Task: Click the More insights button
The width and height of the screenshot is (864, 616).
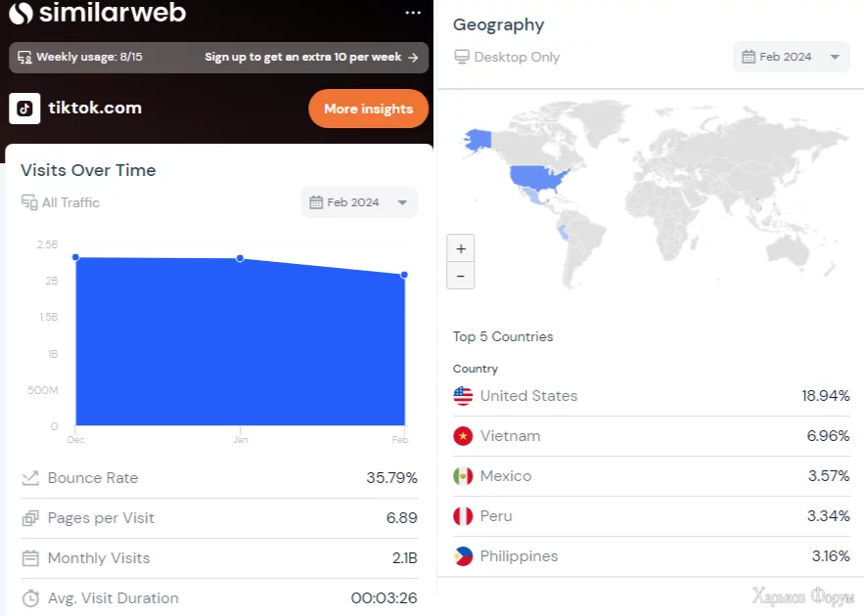Action: (x=368, y=109)
